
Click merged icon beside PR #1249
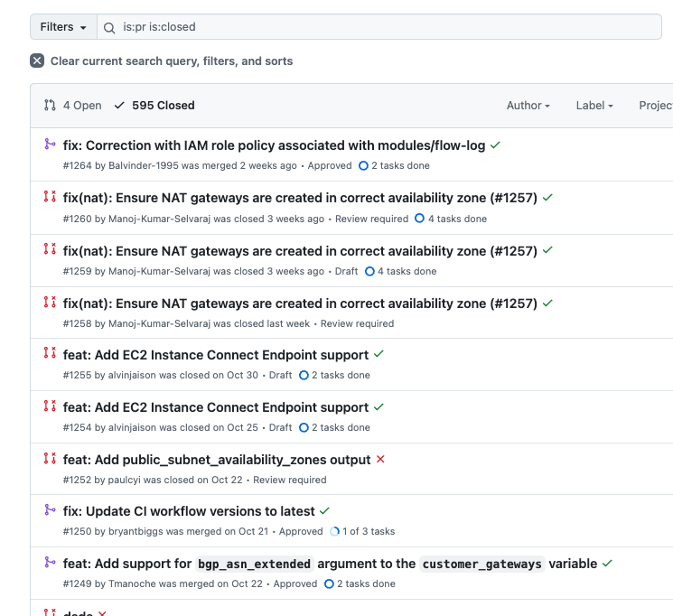click(x=50, y=563)
